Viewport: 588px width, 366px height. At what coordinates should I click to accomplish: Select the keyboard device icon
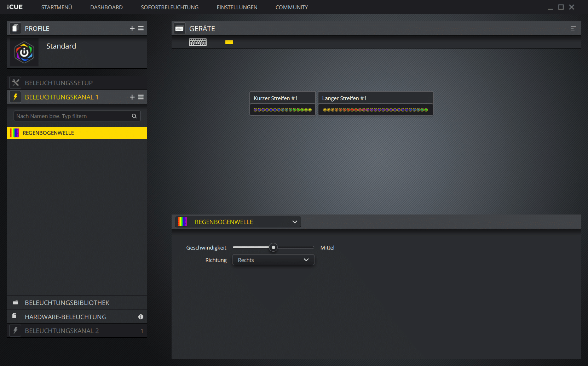(x=198, y=42)
